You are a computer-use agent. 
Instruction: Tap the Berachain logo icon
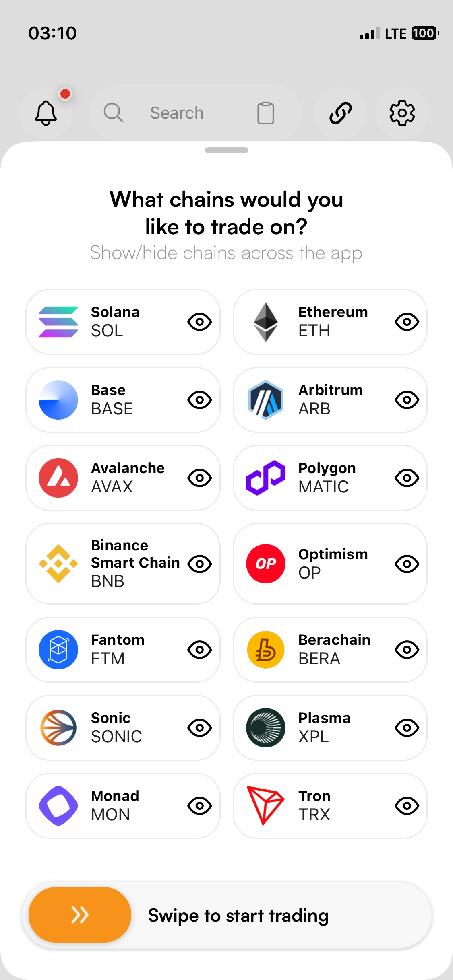(266, 650)
